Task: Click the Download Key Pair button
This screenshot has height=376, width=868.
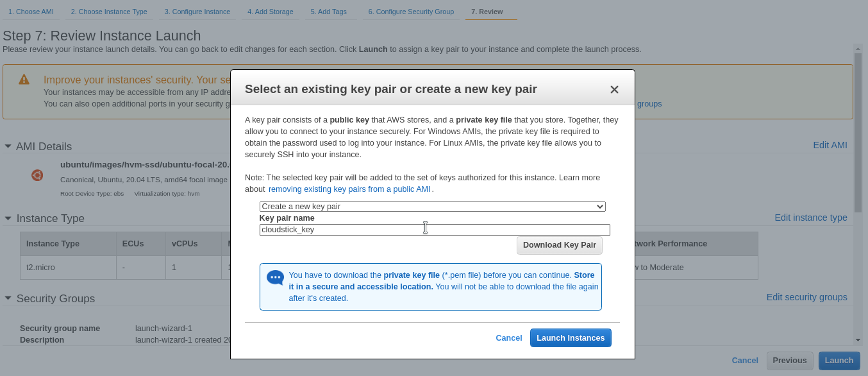Action: pos(559,245)
